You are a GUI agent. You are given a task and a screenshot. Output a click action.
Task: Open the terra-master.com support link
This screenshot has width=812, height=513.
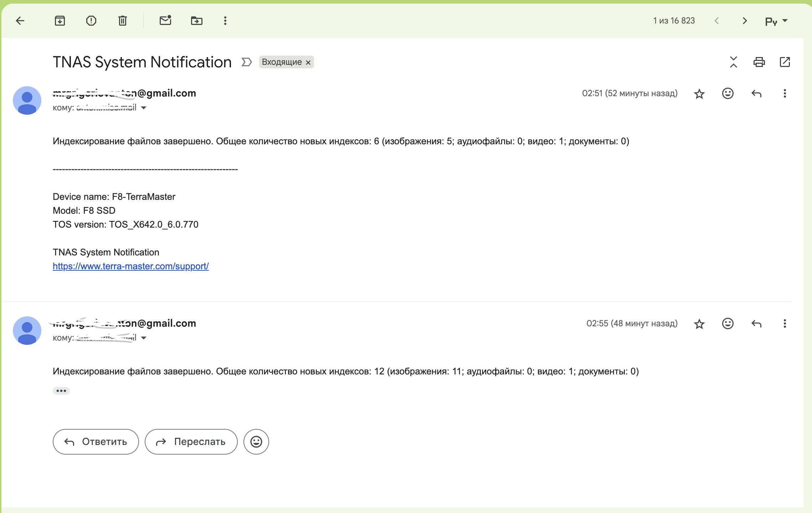(130, 266)
